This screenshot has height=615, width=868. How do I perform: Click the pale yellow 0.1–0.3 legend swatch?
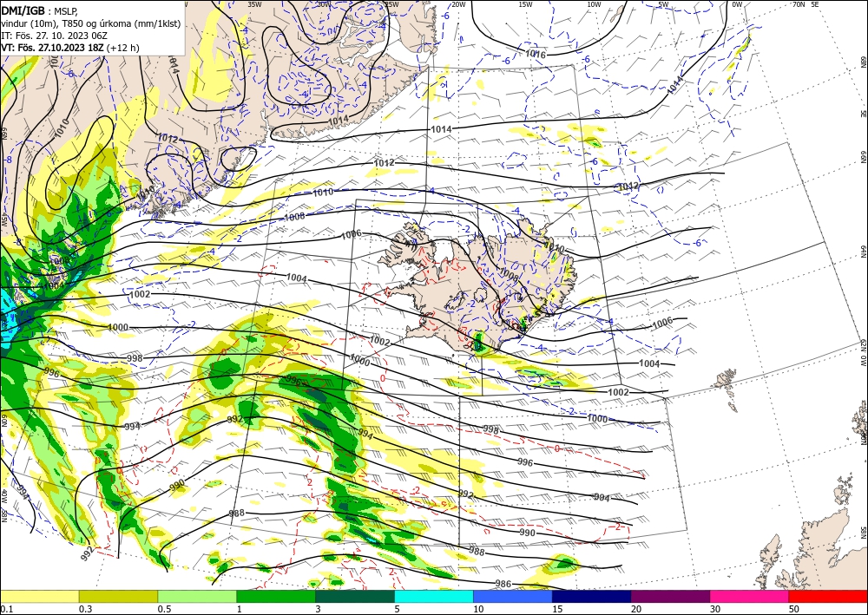(x=39, y=596)
